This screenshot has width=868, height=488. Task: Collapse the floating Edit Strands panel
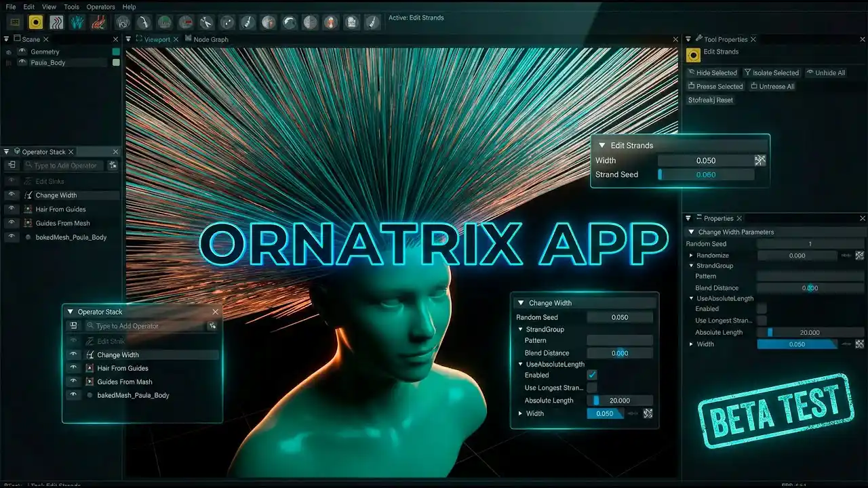601,145
